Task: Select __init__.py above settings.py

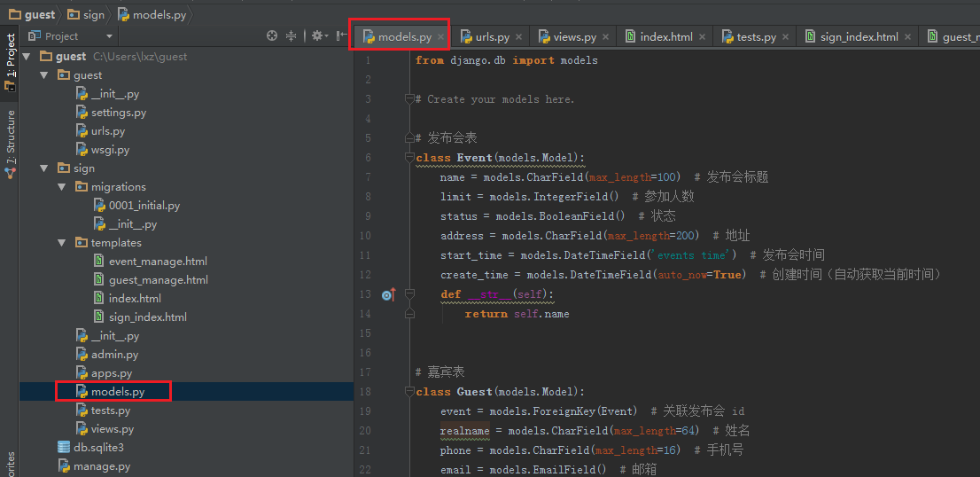Action: [115, 94]
